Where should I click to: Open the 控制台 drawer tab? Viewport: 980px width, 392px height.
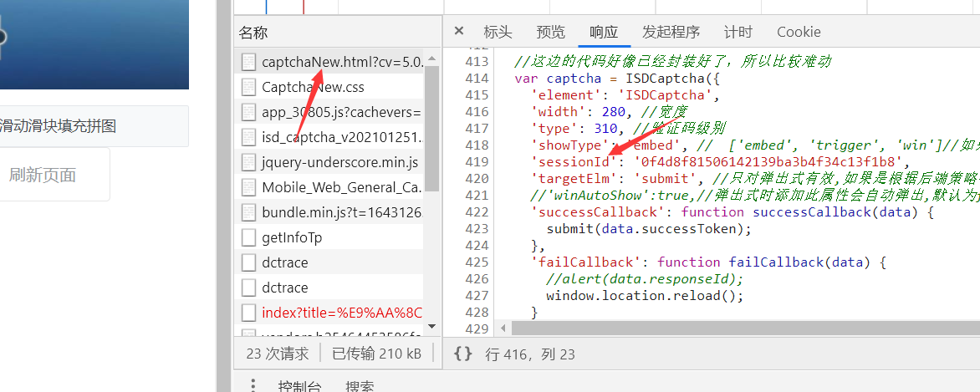point(299,386)
